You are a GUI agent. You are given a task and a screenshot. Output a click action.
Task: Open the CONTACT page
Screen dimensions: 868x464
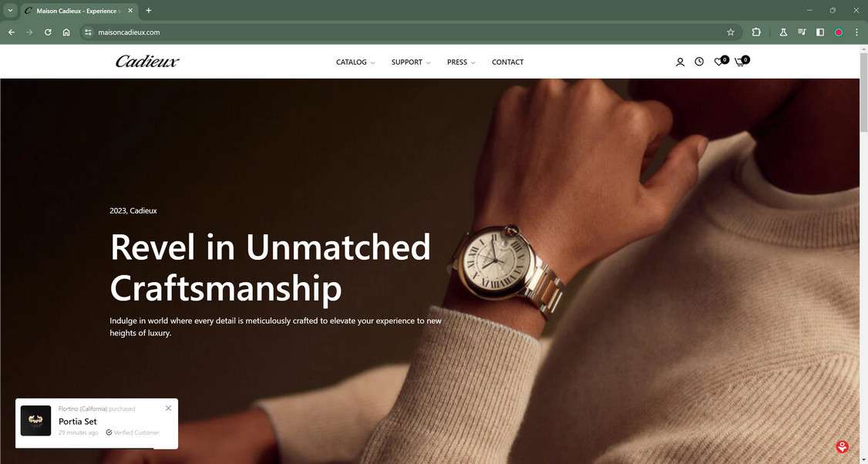tap(508, 62)
